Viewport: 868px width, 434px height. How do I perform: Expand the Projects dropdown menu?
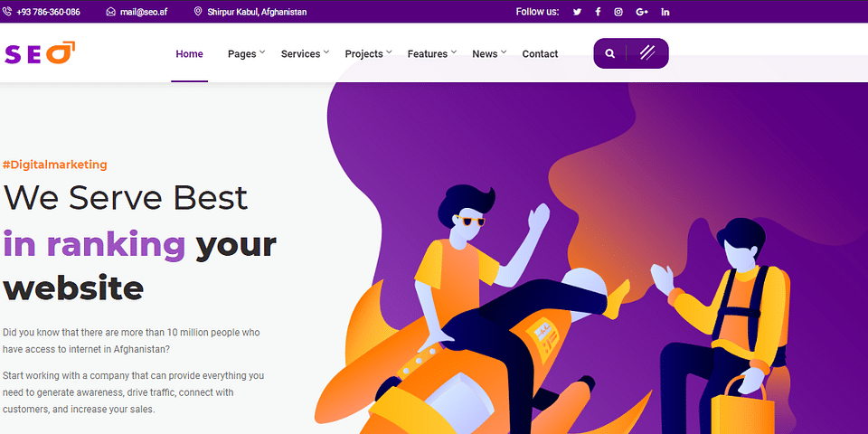(x=368, y=53)
